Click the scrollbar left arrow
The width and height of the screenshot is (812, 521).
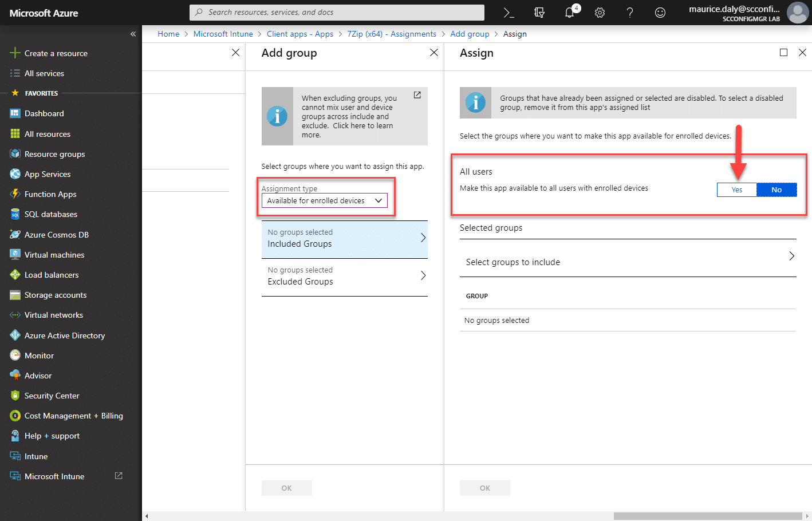coord(147,516)
